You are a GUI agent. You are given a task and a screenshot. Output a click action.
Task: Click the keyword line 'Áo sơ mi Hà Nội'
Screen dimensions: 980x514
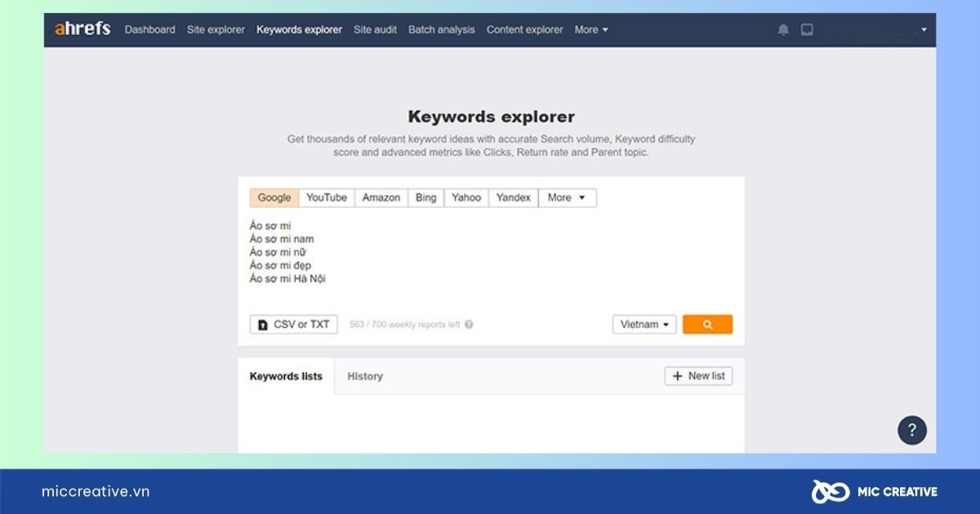click(x=287, y=278)
